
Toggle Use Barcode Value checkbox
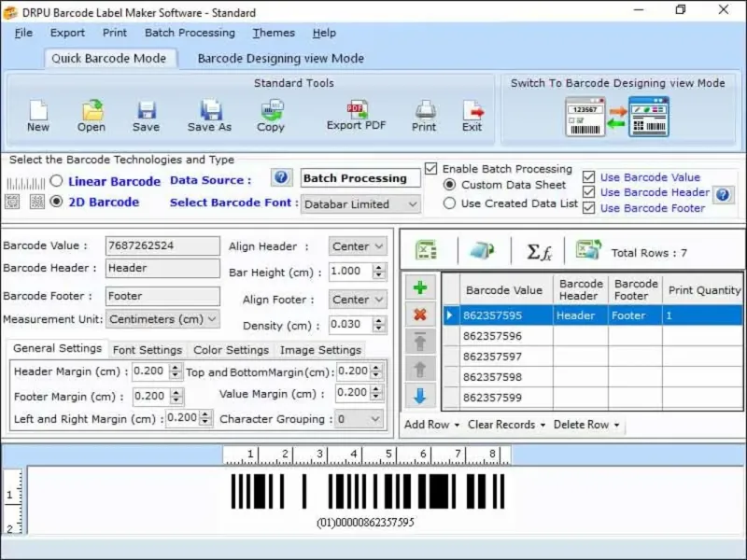[589, 177]
